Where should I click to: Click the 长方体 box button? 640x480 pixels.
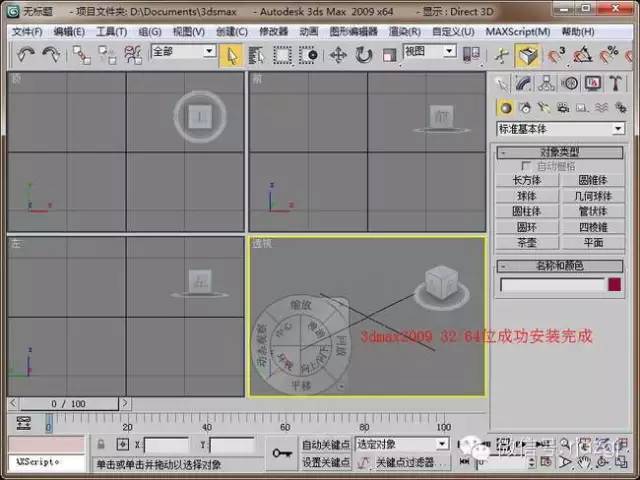(x=526, y=181)
